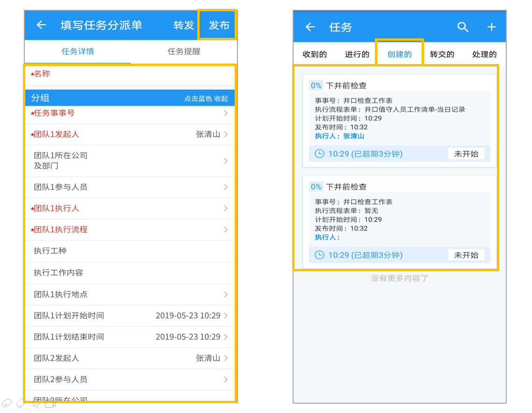Open search with magnifier icon
The height and width of the screenshot is (413, 532).
pos(463,27)
